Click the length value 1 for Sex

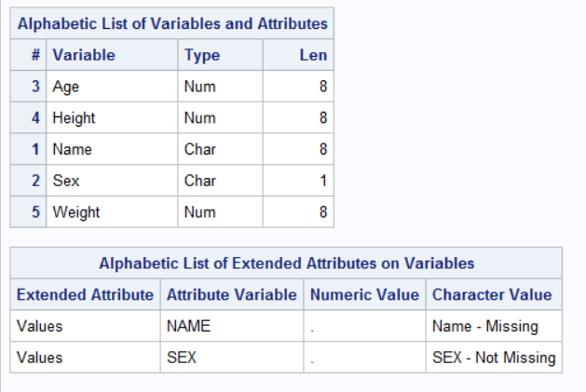(322, 181)
